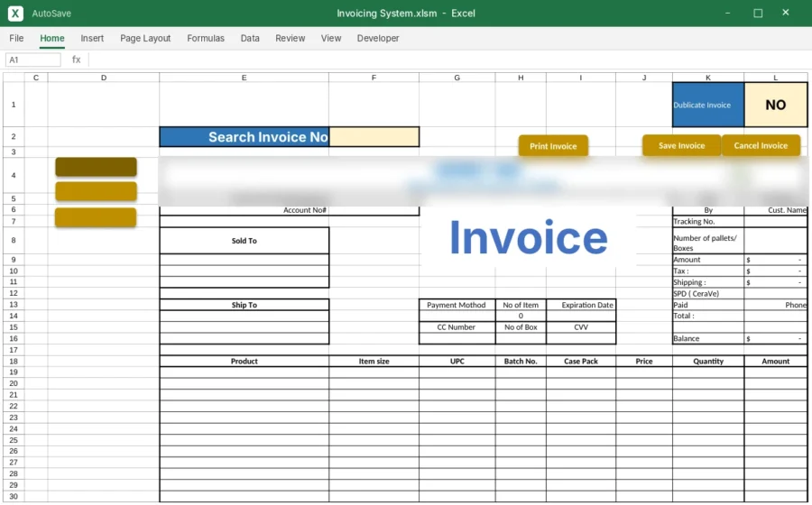Click the Total : label cell
The width and height of the screenshot is (812, 505).
708,316
